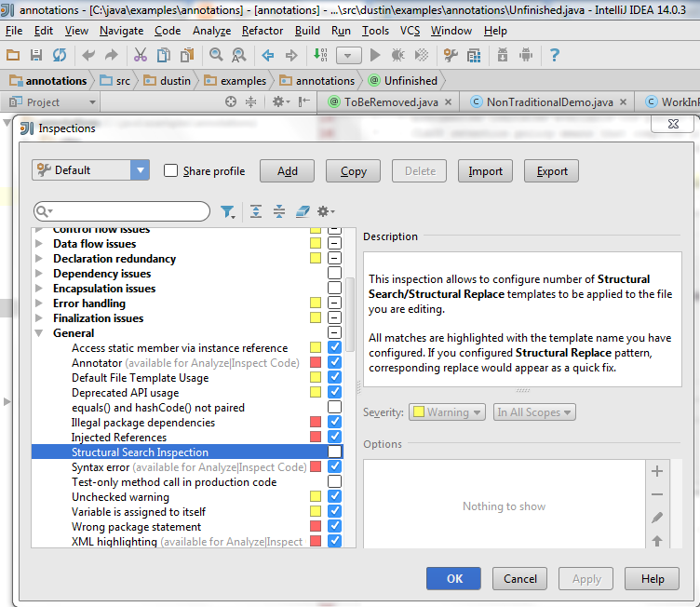The height and width of the screenshot is (607, 700).
Task: Click the Debug bug icon
Action: (397, 55)
